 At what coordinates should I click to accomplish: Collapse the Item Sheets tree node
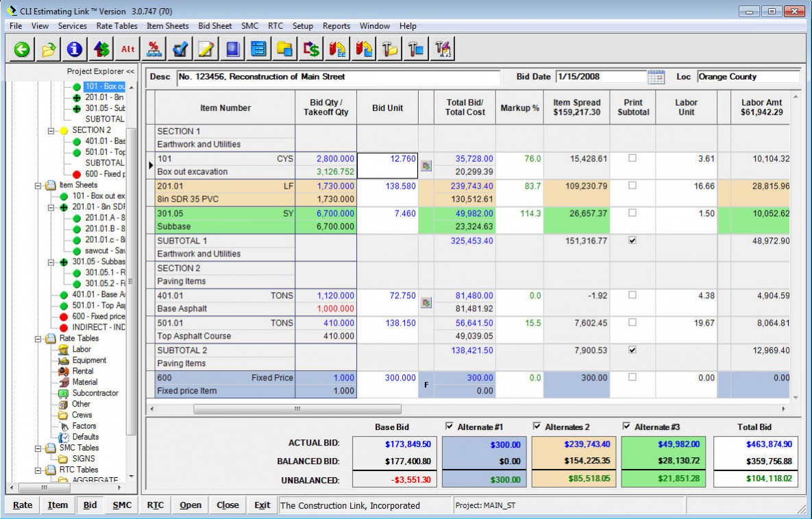coord(38,185)
